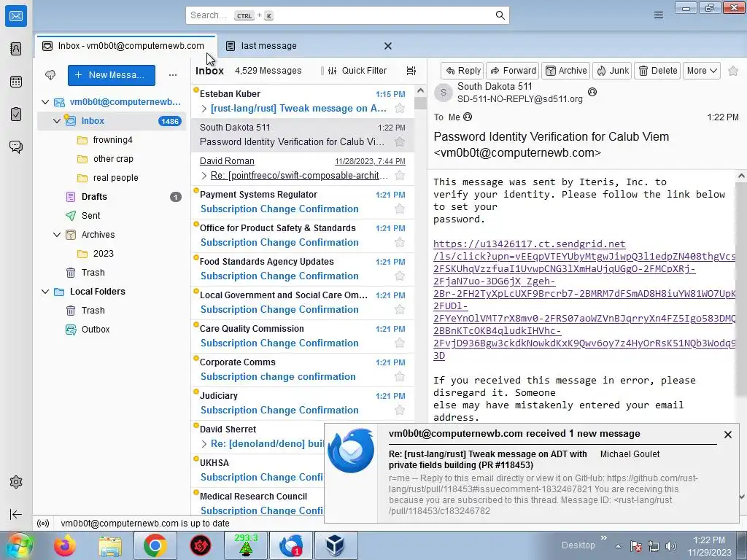Screen dimensions: 747x560
Task: Click the message list scrollbar up arrow
Action: (x=420, y=90)
